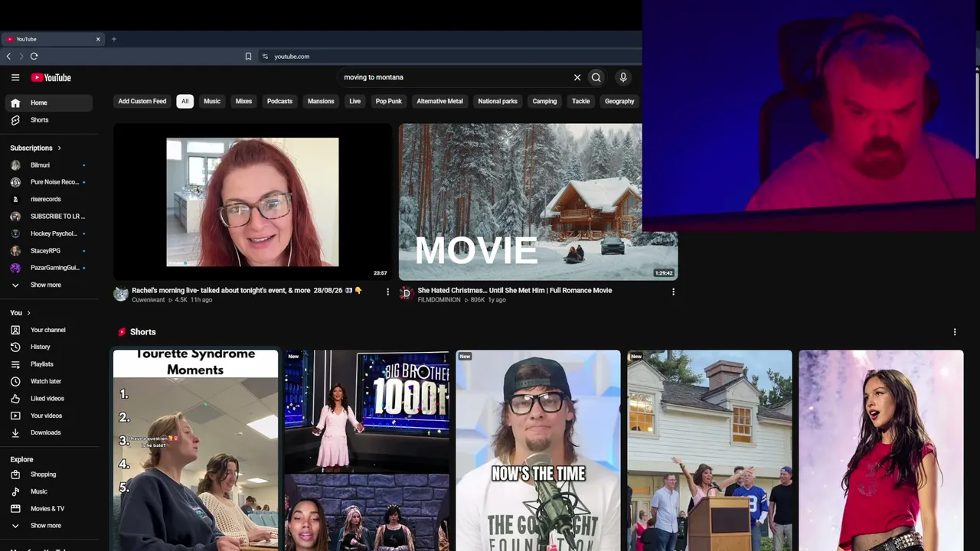Click the magnifying glass search button
This screenshot has width=980, height=551.
596,77
